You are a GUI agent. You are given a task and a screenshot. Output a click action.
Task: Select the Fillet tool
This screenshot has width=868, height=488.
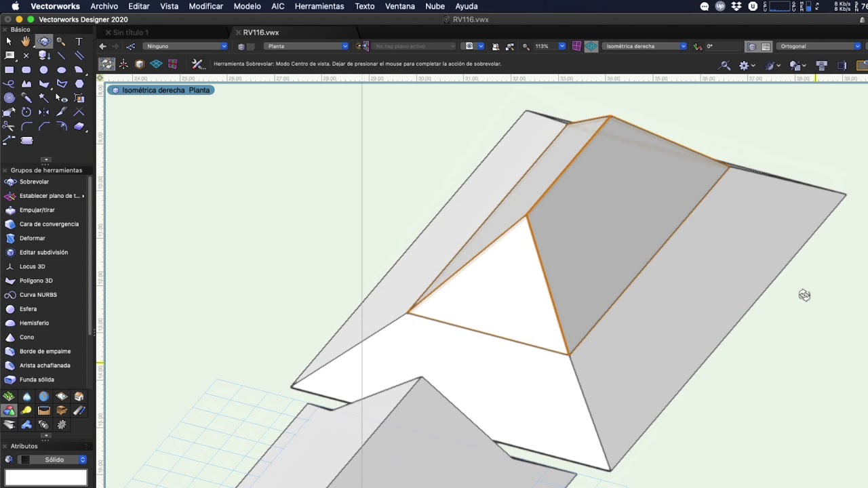point(26,127)
